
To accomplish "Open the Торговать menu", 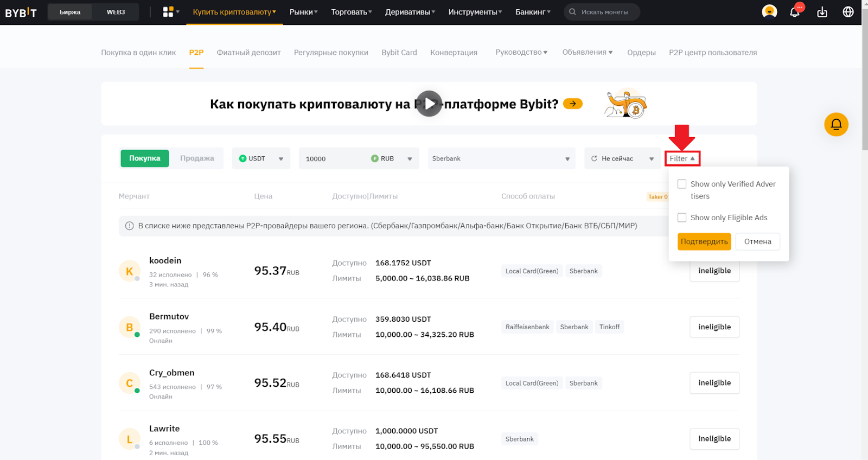I will coord(352,12).
